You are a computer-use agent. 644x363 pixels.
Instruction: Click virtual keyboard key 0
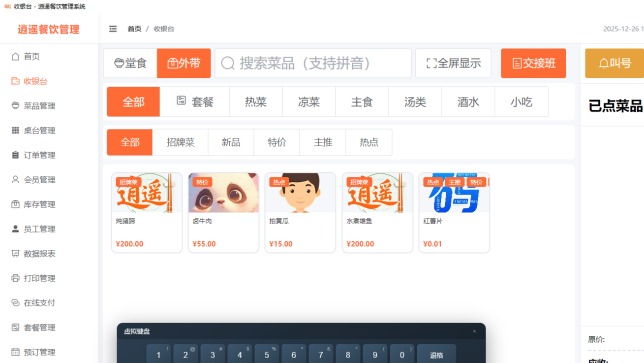tap(402, 354)
